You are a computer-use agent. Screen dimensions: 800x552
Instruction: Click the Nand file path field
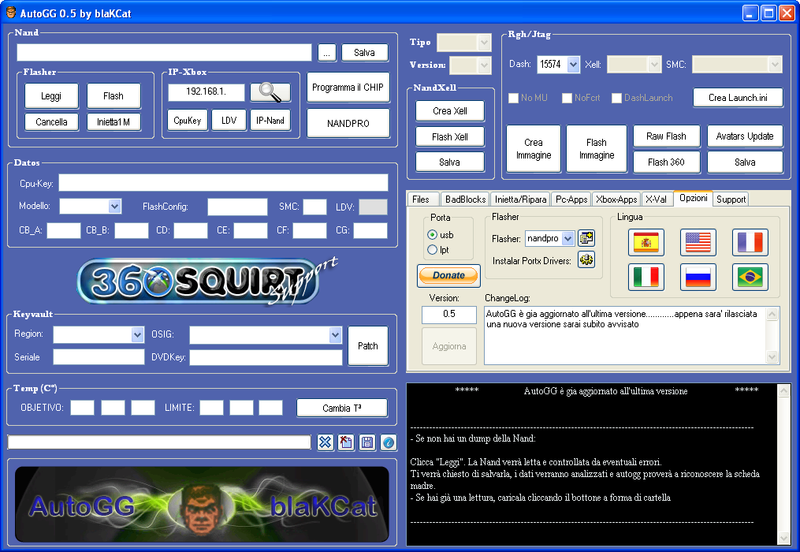[164, 53]
